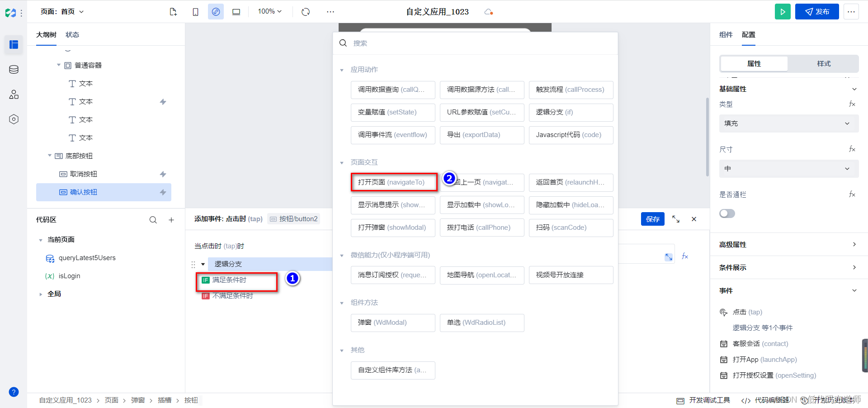The height and width of the screenshot is (408, 868).
Task: Click the action search input field
Action: [475, 43]
